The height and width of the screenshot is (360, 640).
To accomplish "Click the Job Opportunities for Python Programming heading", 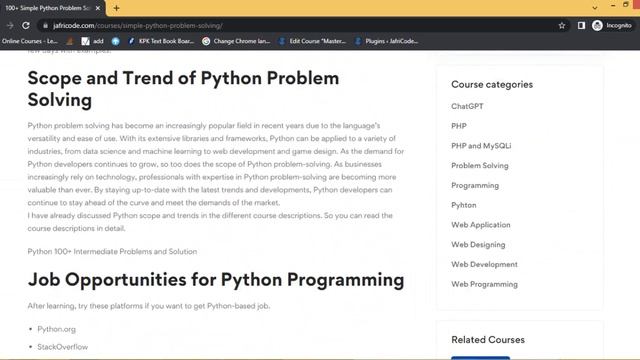I will coord(216,280).
